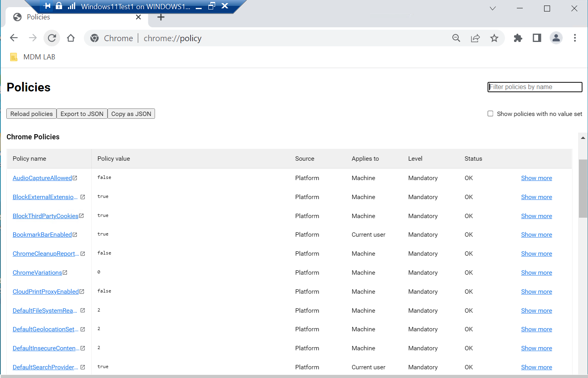Expand Show more for ChromeCleanupReport row
This screenshot has width=588, height=378.
tap(537, 254)
